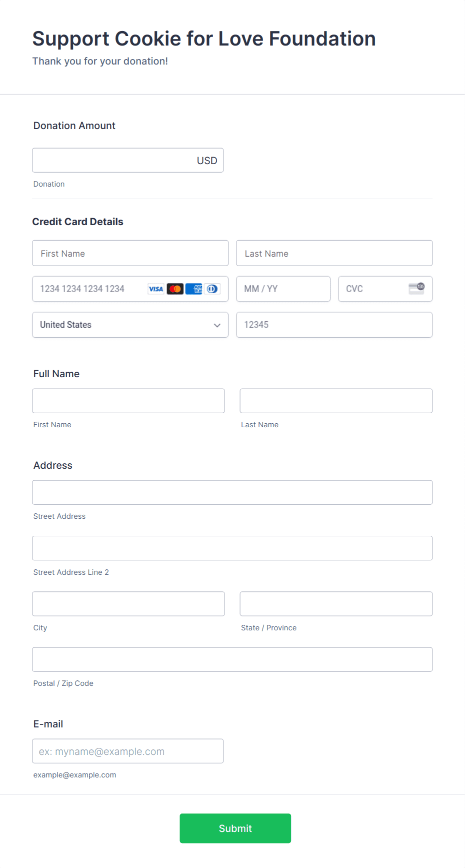Click the City input box
This screenshot has width=465, height=868.
tap(128, 604)
